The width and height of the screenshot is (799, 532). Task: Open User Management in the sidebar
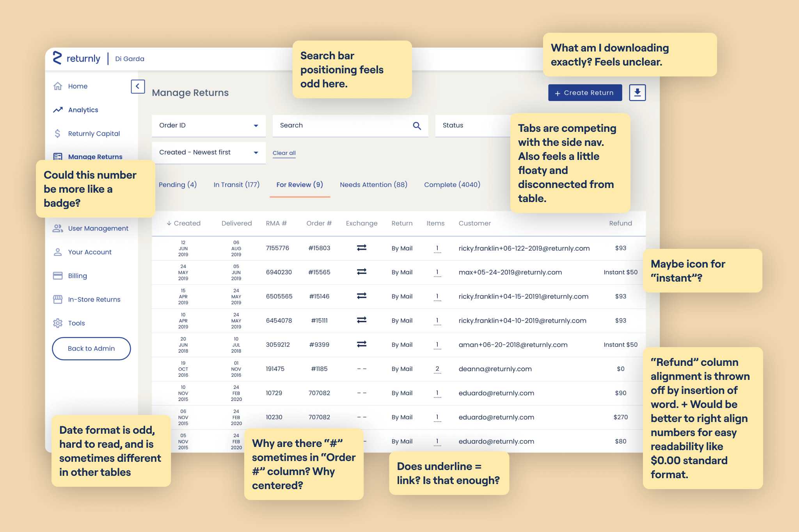(98, 229)
